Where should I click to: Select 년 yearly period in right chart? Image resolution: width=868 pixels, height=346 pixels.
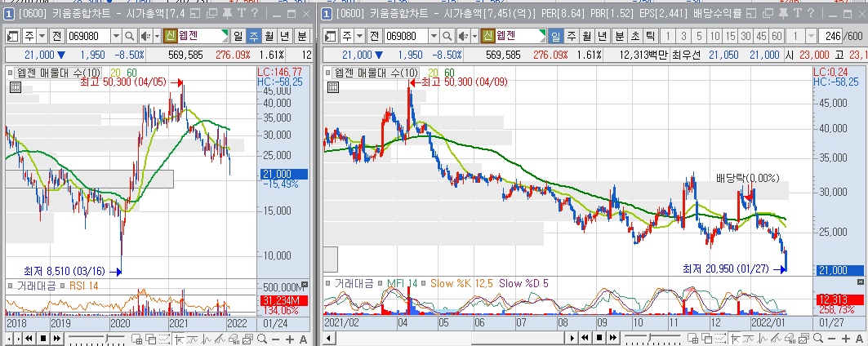point(603,37)
